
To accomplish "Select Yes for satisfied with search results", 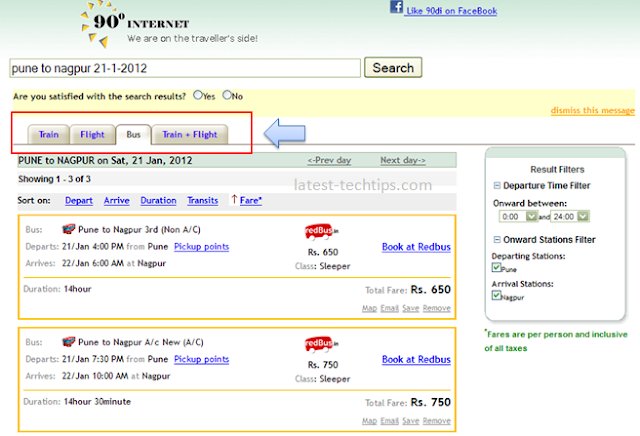I will tap(198, 95).
